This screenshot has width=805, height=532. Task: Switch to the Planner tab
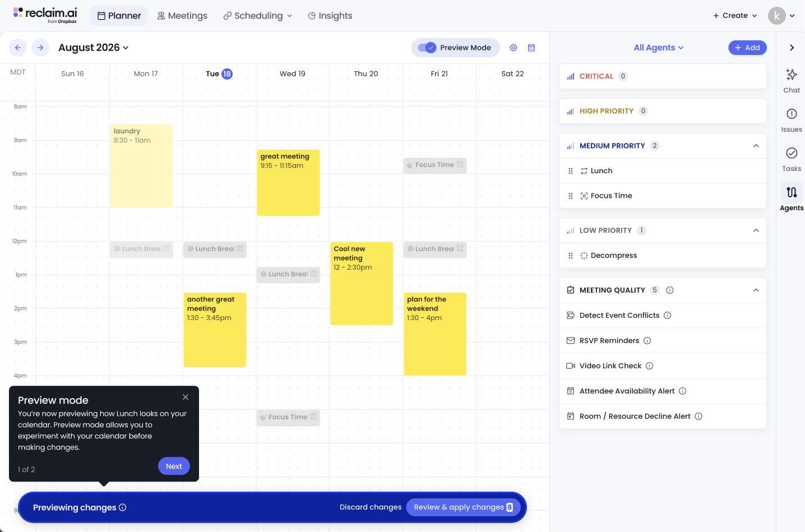pyautogui.click(x=119, y=16)
